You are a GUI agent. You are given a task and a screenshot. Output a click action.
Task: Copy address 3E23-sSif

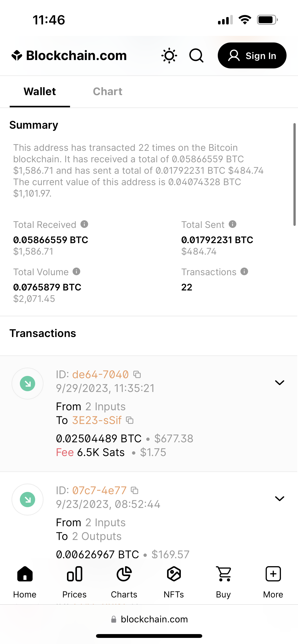click(130, 420)
